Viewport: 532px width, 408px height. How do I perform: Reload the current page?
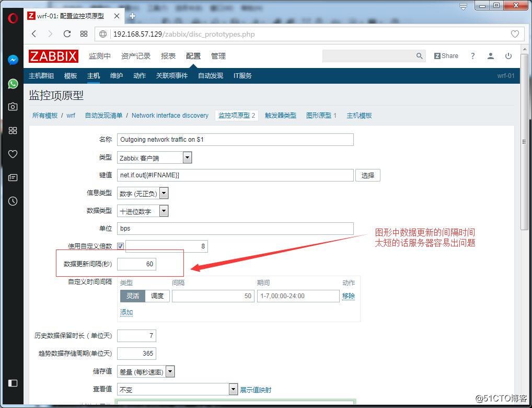pos(67,33)
